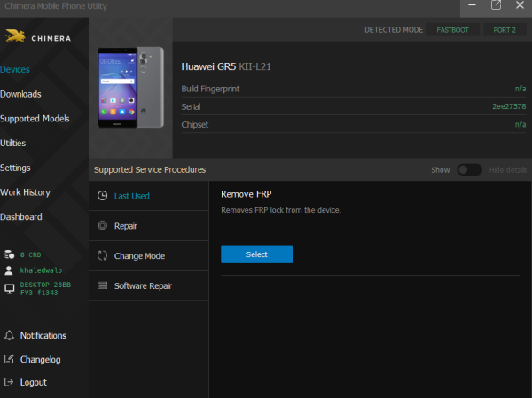Click the 0 CRD credits text

(x=30, y=254)
